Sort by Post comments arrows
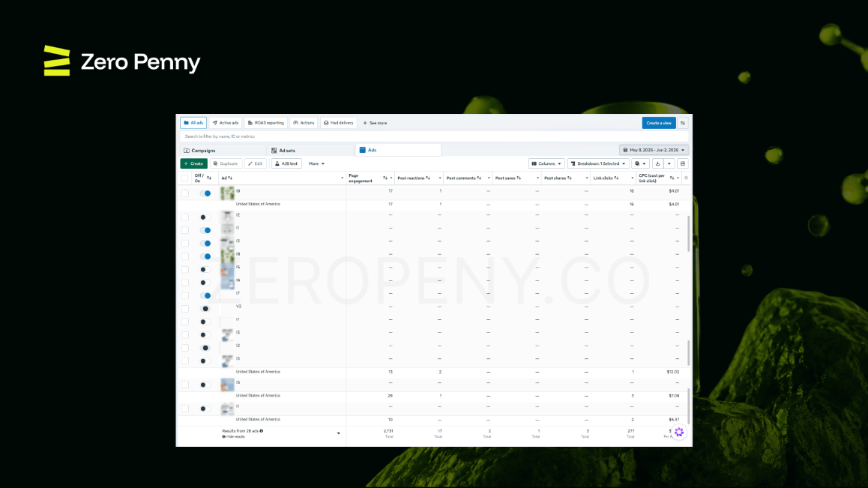Screen dimensions: 868x488 479,178
